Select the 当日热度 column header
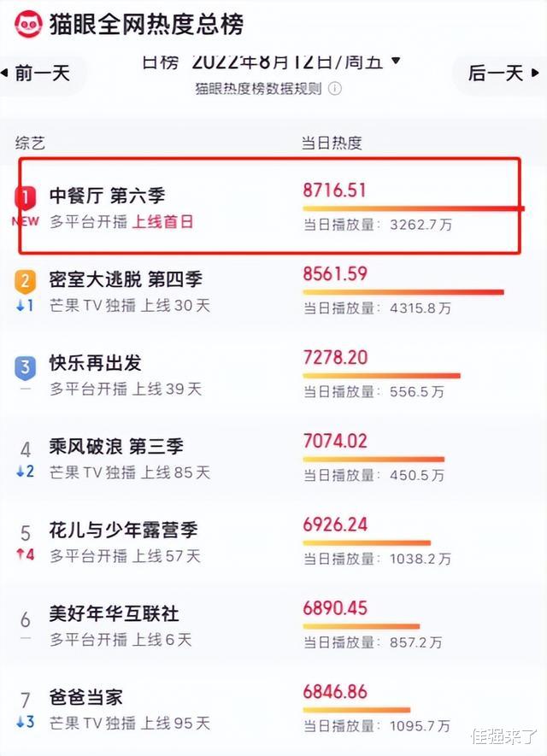 coord(332,143)
